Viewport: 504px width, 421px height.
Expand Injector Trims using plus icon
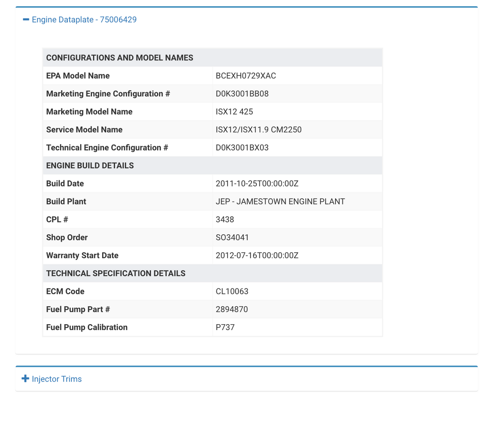[x=25, y=379]
